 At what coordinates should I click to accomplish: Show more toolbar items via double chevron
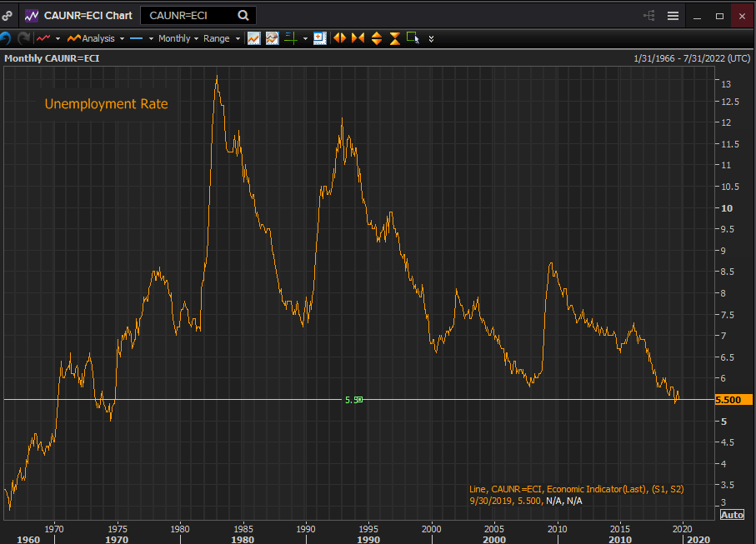[431, 38]
